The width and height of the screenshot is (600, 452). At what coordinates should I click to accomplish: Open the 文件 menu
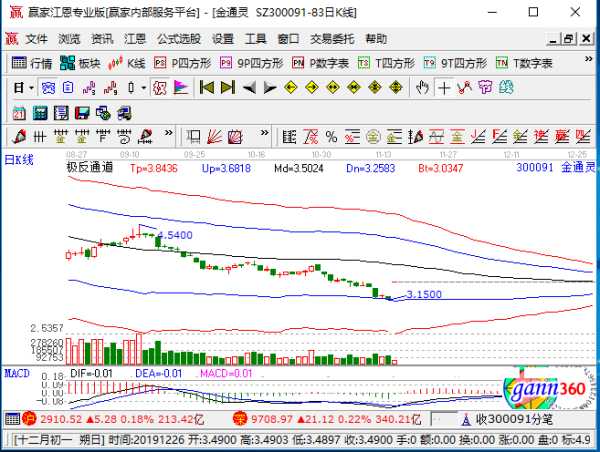point(36,39)
